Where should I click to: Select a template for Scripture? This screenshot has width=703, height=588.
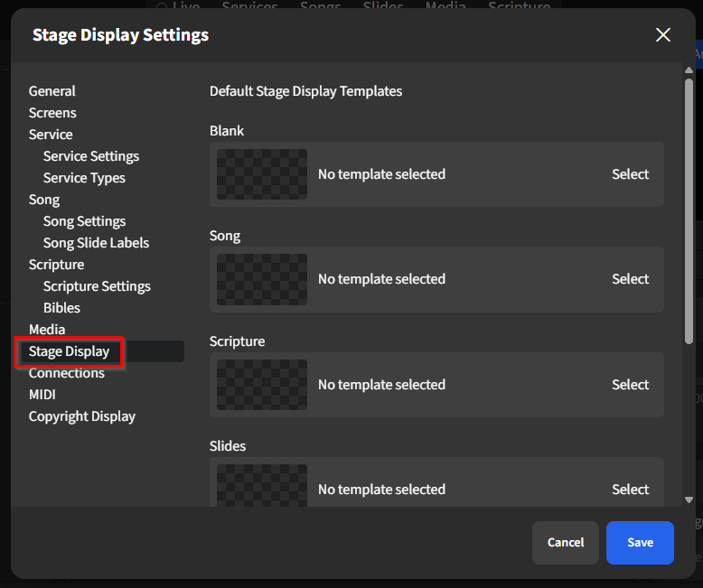[x=631, y=385]
